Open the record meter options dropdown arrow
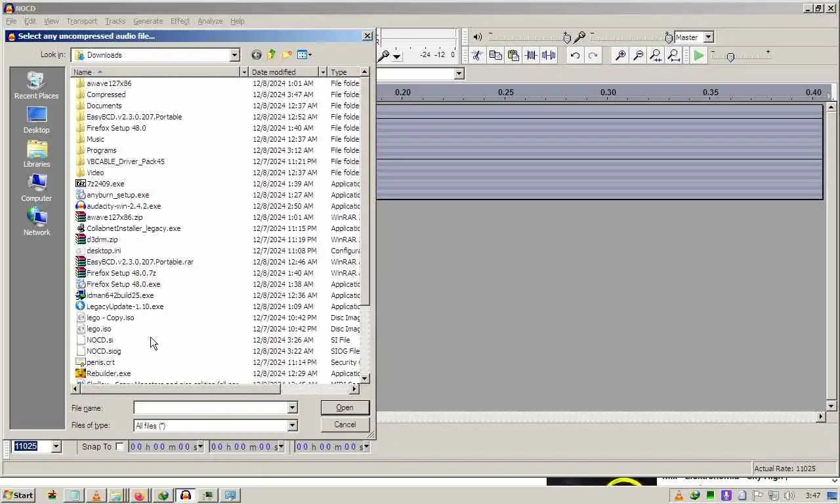Viewport: 840px width, 504px height. tap(397, 56)
